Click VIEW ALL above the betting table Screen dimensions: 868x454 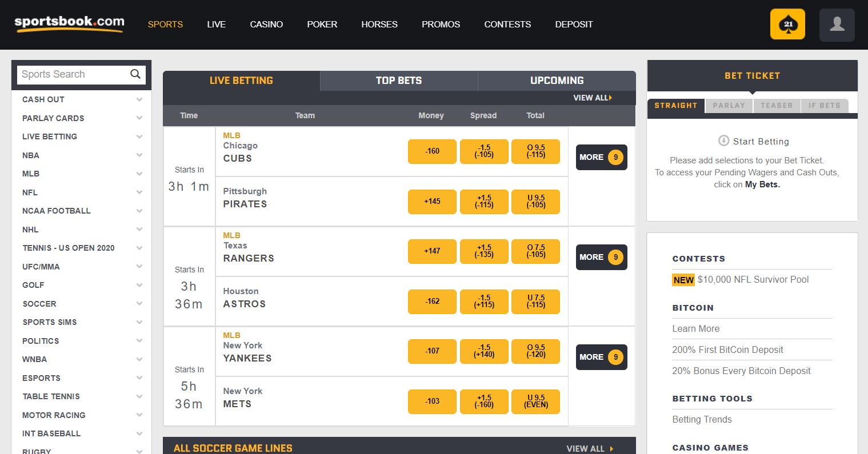(x=593, y=98)
